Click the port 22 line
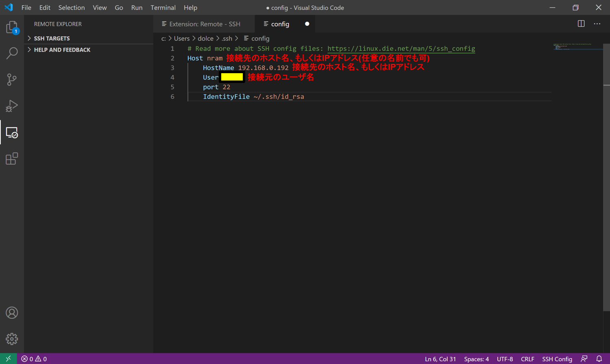The height and width of the screenshot is (364, 610). (216, 87)
